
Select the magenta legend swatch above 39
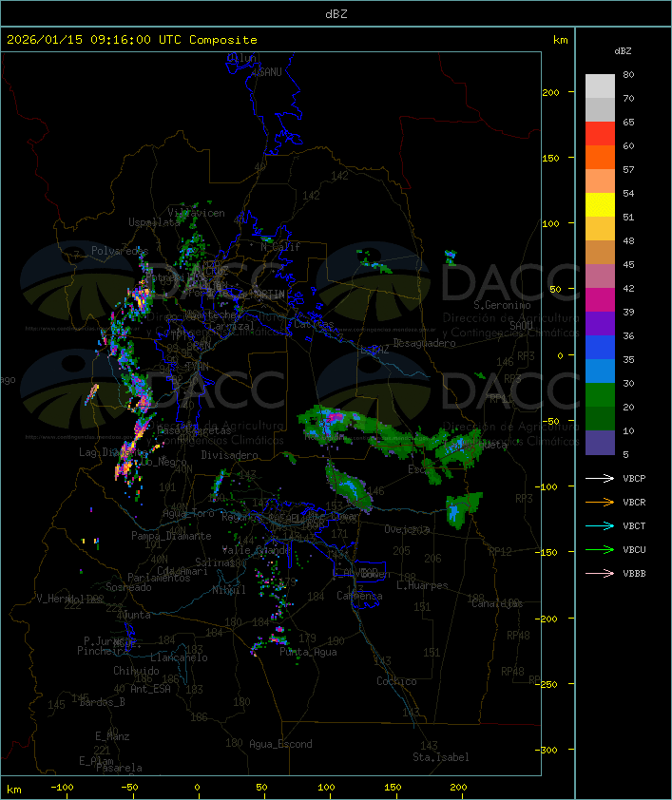[x=600, y=300]
